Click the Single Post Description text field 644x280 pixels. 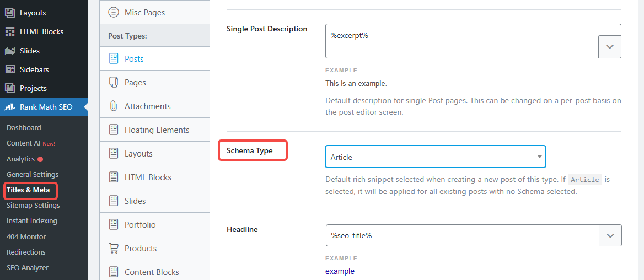pos(462,41)
